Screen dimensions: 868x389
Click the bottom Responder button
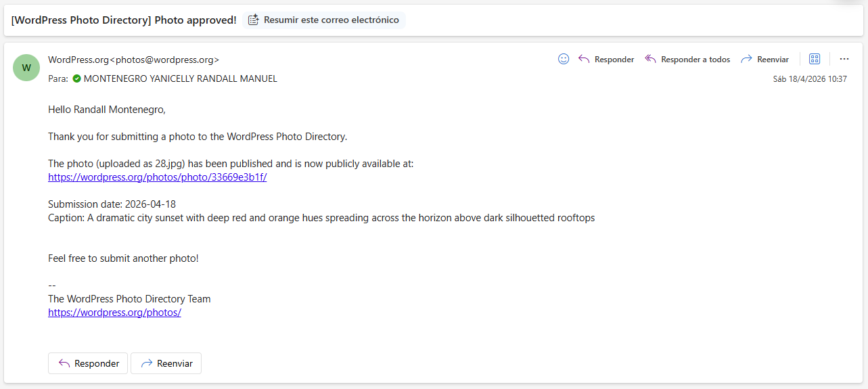coord(89,363)
